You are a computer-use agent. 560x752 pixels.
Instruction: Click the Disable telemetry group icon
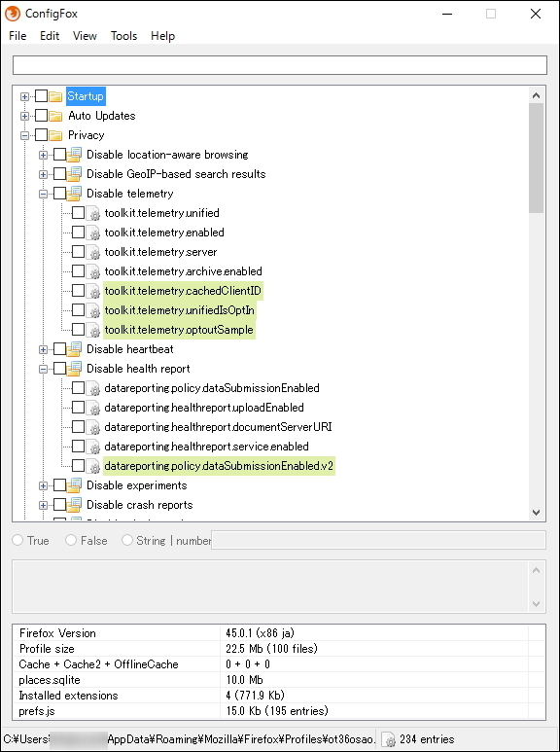tap(74, 194)
